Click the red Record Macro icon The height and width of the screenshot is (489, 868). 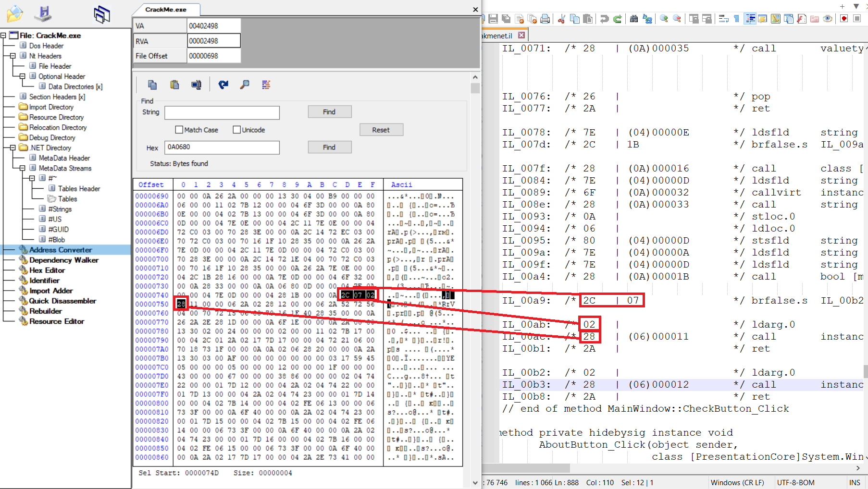coord(844,19)
